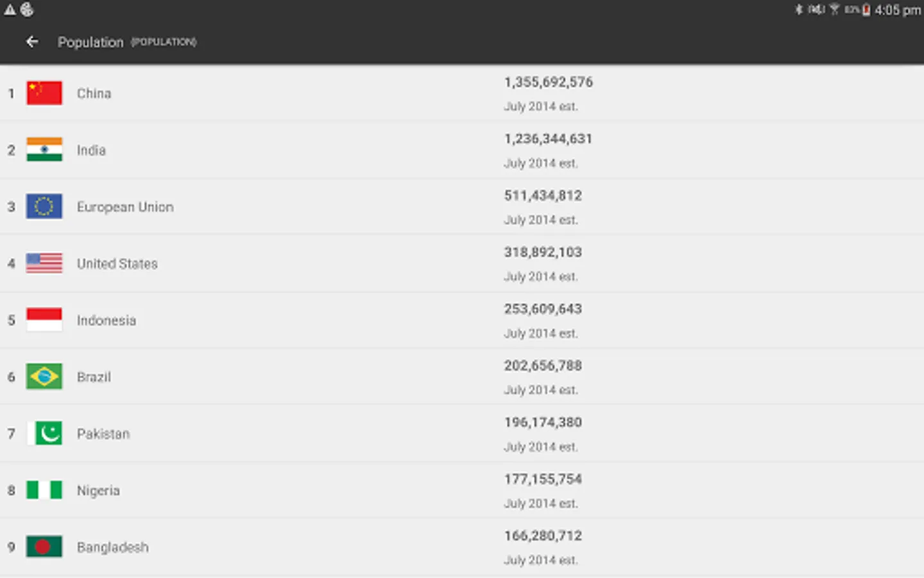
Task: Tap the Bangladesh flag icon
Action: 44,547
